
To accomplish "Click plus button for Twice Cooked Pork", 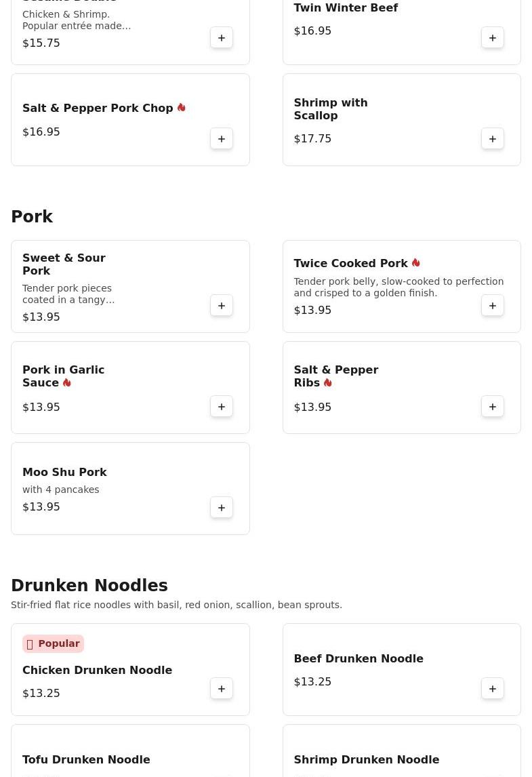I will coord(493,306).
